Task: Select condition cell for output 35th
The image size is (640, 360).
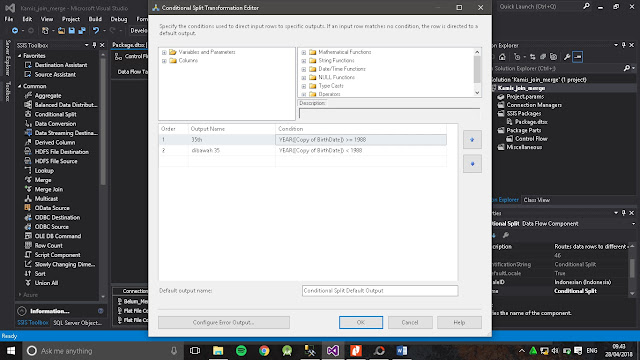Action: click(x=361, y=140)
